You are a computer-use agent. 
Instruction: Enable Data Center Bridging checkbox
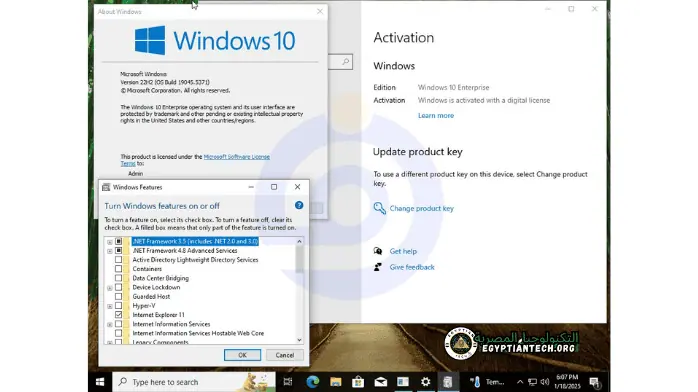(118, 278)
